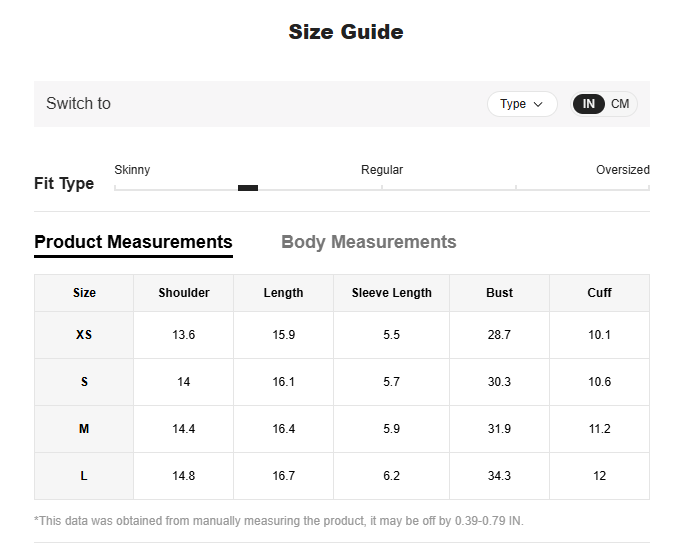Click L bust value 34.3
Viewport: 684px width, 544px height.
[x=499, y=476]
